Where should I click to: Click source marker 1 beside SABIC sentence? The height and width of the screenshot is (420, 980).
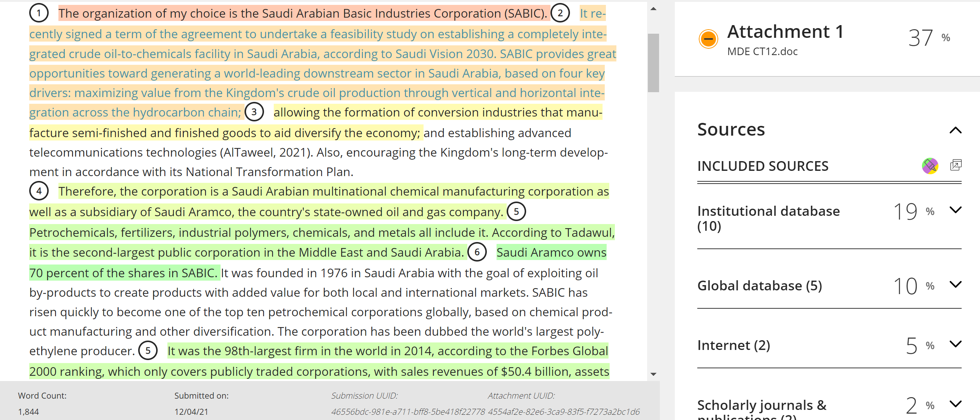[39, 13]
